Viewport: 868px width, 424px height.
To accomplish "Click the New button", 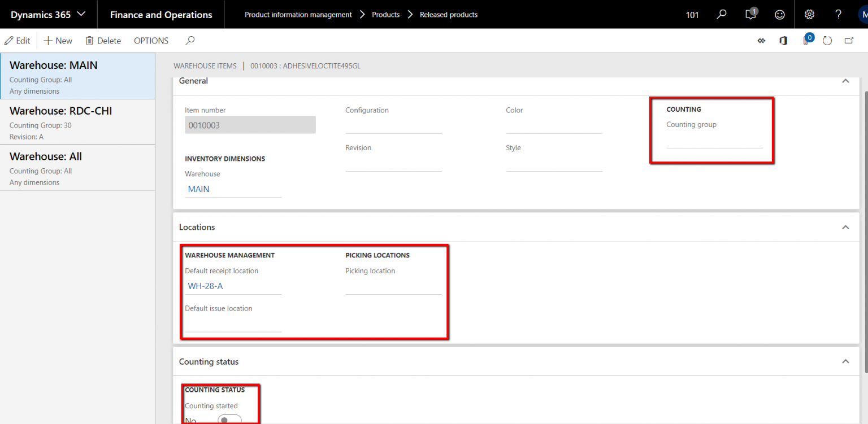I will [x=58, y=41].
